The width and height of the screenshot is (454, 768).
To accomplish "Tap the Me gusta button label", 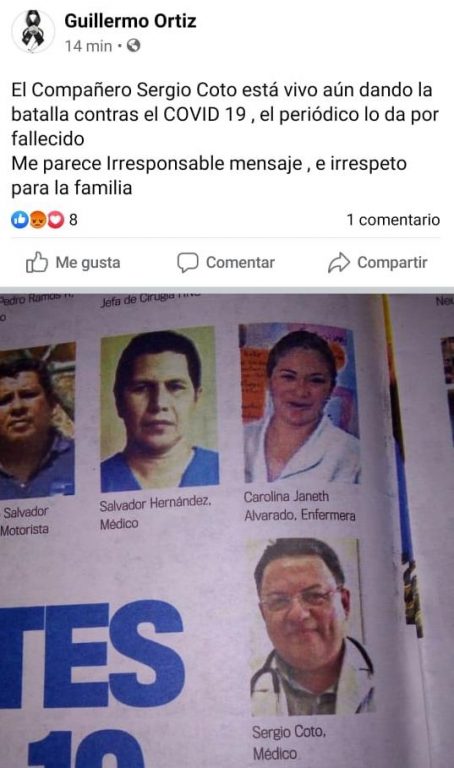I will coord(88,263).
